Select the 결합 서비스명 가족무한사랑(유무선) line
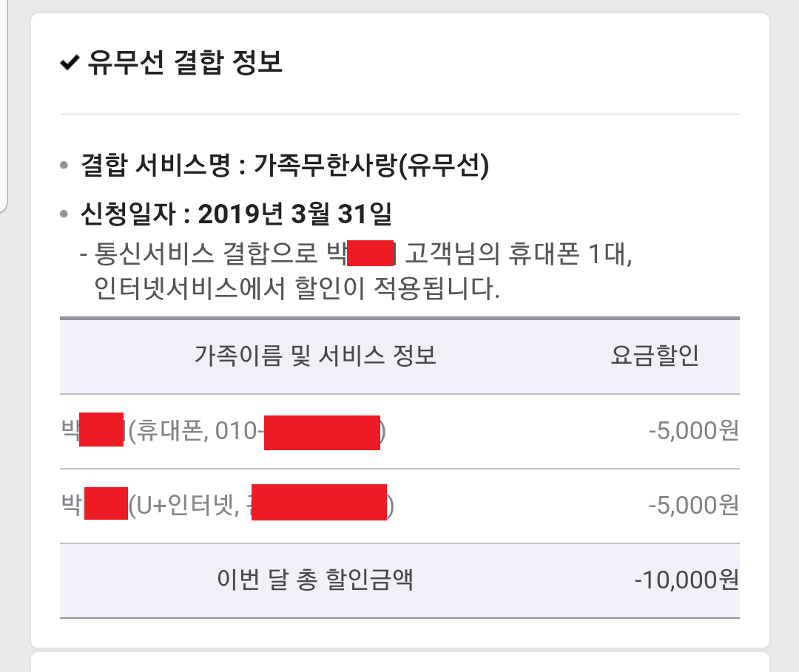Image resolution: width=799 pixels, height=672 pixels. point(285,165)
